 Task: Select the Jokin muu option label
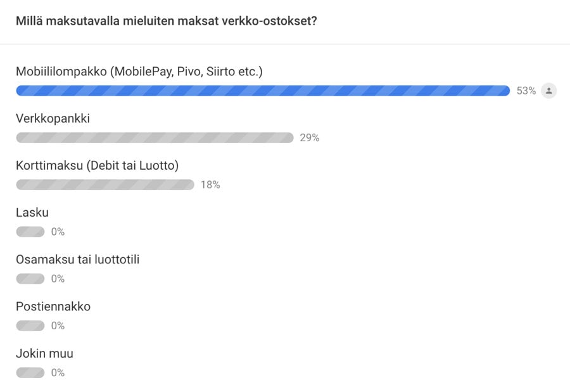45,353
